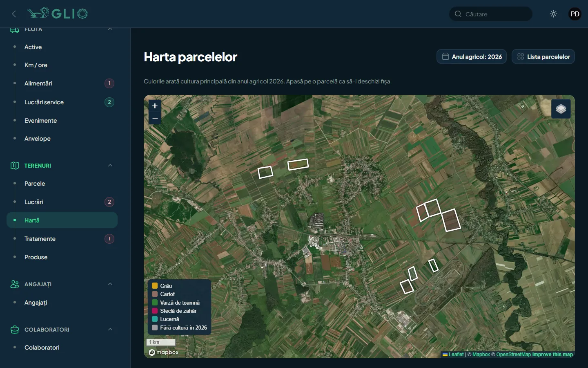Toggle light/dark theme sun icon
This screenshot has height=368, width=588.
point(554,14)
